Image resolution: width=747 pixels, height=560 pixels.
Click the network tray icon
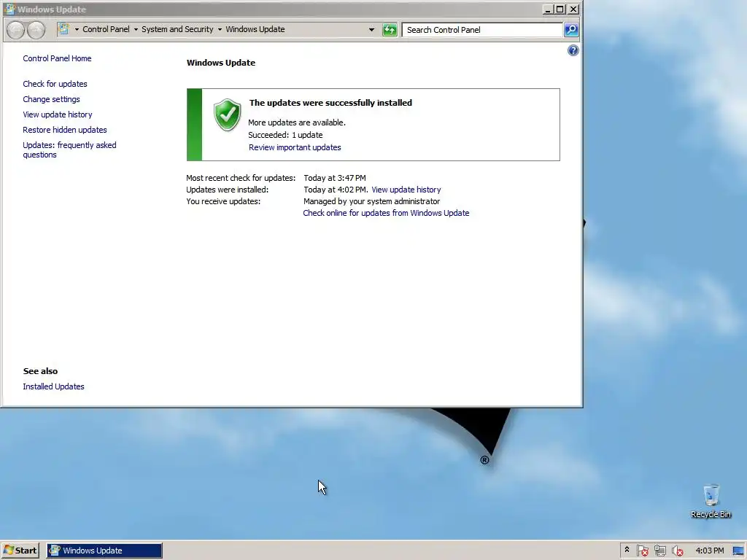(x=659, y=551)
